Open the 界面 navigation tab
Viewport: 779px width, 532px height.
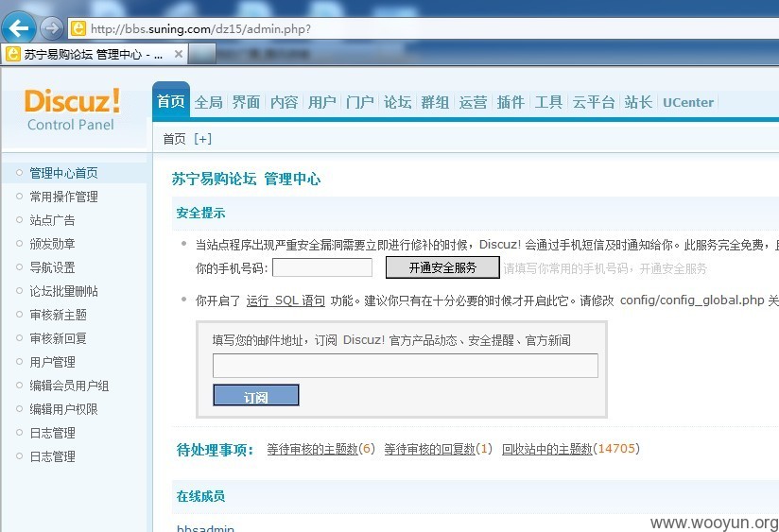(246, 102)
